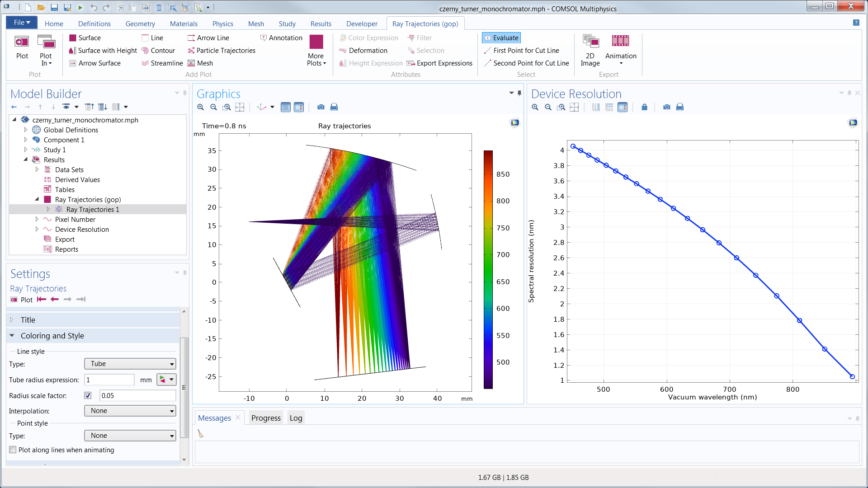Lock the axes in Device Resolution panel

pos(645,107)
